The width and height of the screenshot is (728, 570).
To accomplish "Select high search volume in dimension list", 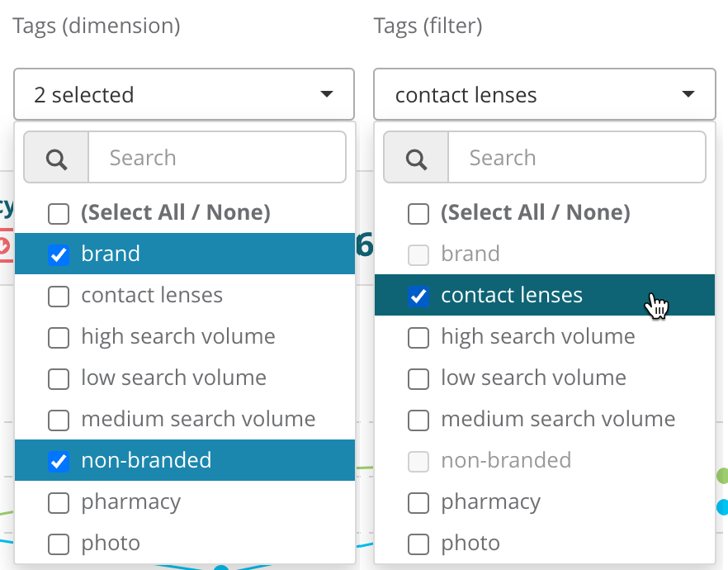I will [x=59, y=337].
